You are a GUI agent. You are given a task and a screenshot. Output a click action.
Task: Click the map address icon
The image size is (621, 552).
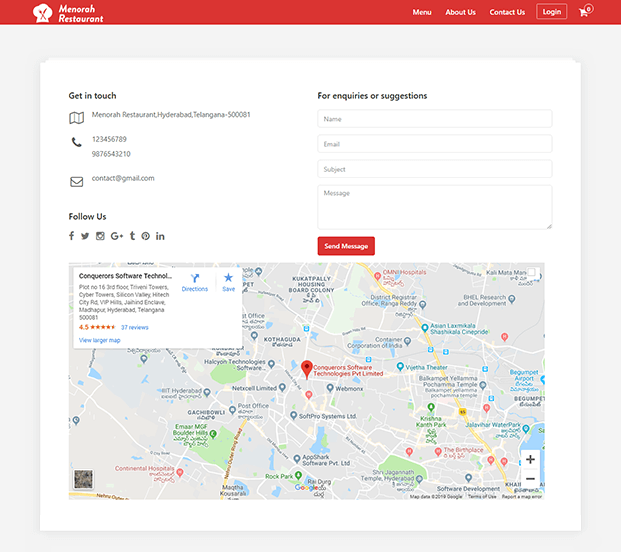(76, 118)
